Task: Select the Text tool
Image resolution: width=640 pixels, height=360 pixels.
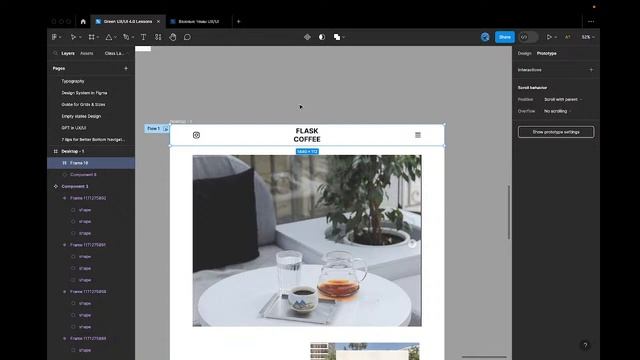Action: coord(143,37)
